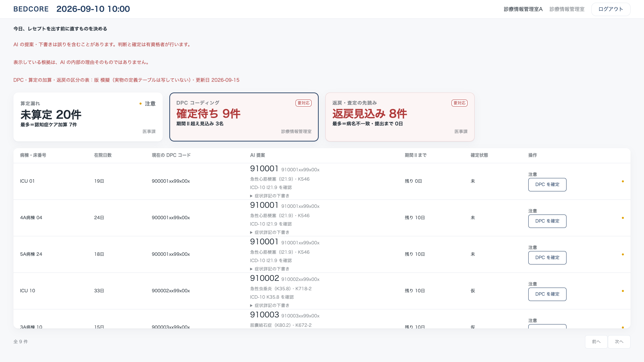Click the 胆嚢結石症（K80.2）・K672-2 text

click(x=281, y=325)
